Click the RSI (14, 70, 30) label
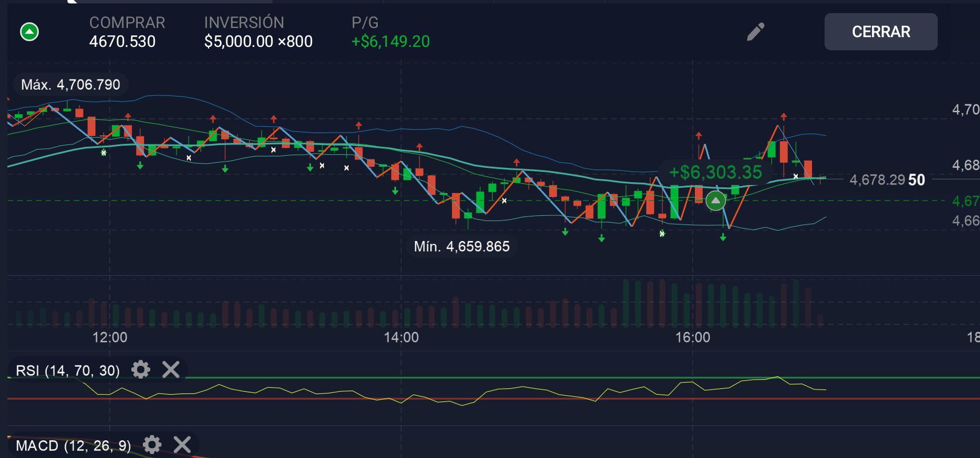Image resolution: width=980 pixels, height=458 pixels. pos(68,371)
